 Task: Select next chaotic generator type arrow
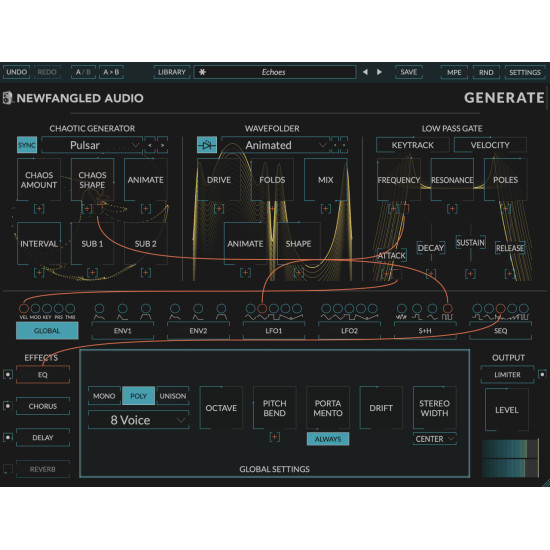[162, 145]
